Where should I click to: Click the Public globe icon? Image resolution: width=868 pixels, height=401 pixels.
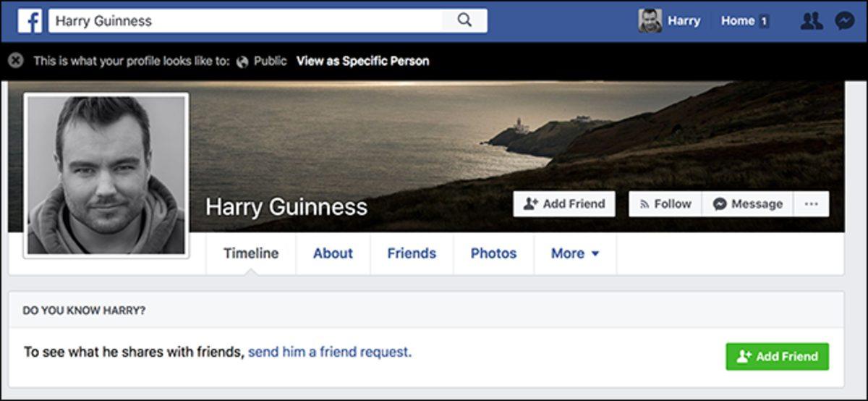(x=242, y=62)
